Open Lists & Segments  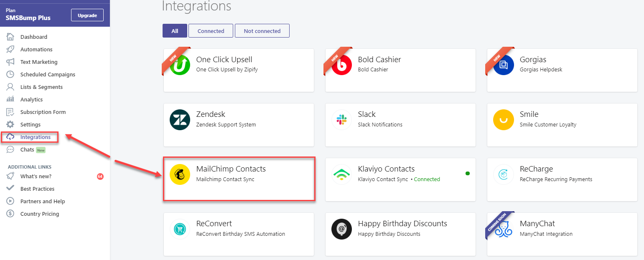pyautogui.click(x=41, y=87)
